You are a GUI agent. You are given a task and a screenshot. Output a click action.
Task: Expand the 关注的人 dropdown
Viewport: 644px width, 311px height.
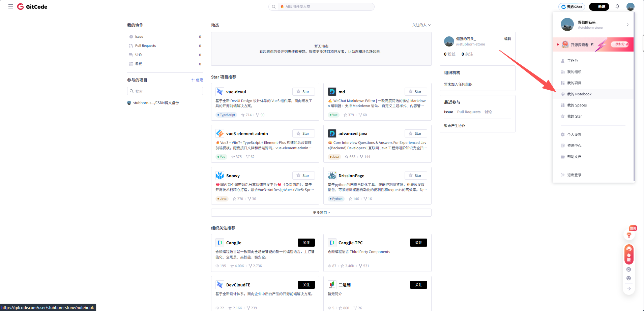pos(421,25)
